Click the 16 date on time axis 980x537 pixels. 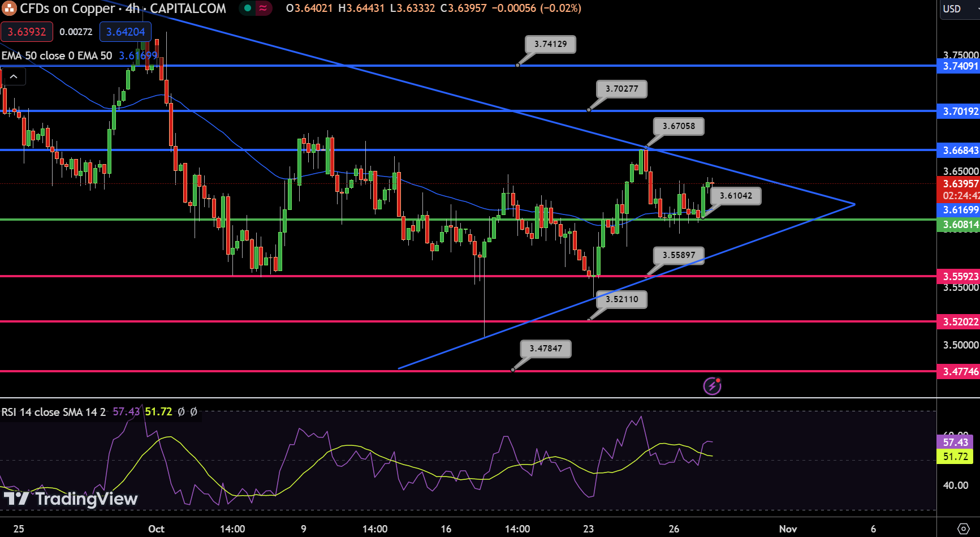pyautogui.click(x=446, y=529)
